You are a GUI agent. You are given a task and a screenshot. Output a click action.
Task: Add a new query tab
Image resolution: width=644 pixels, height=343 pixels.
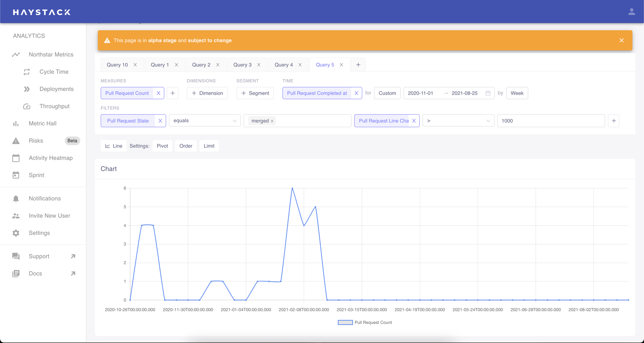pos(358,65)
